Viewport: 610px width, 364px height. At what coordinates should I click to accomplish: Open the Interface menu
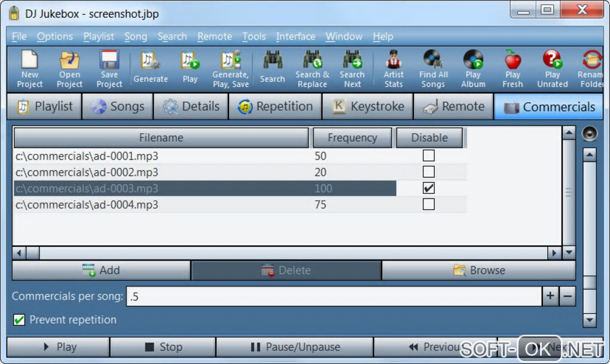pos(295,36)
